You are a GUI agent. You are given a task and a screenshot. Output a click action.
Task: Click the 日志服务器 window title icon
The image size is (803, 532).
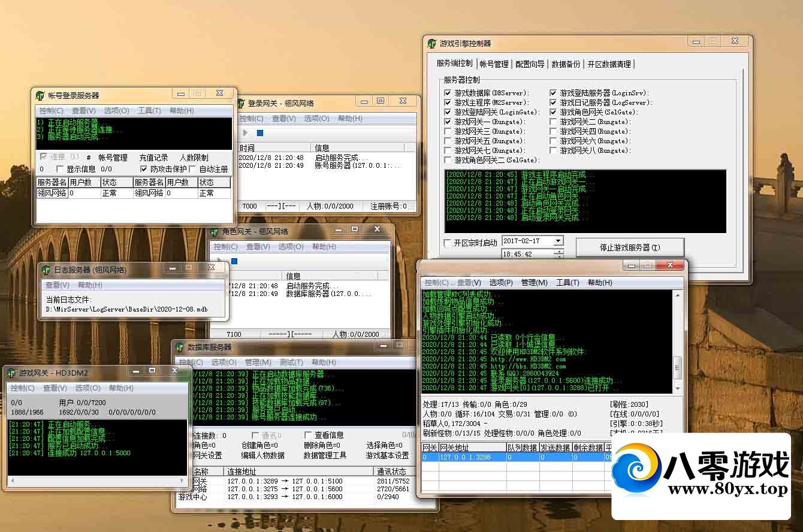pos(47,270)
